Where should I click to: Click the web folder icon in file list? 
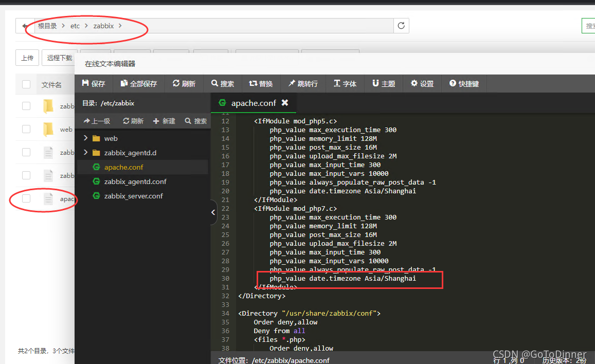pos(48,129)
